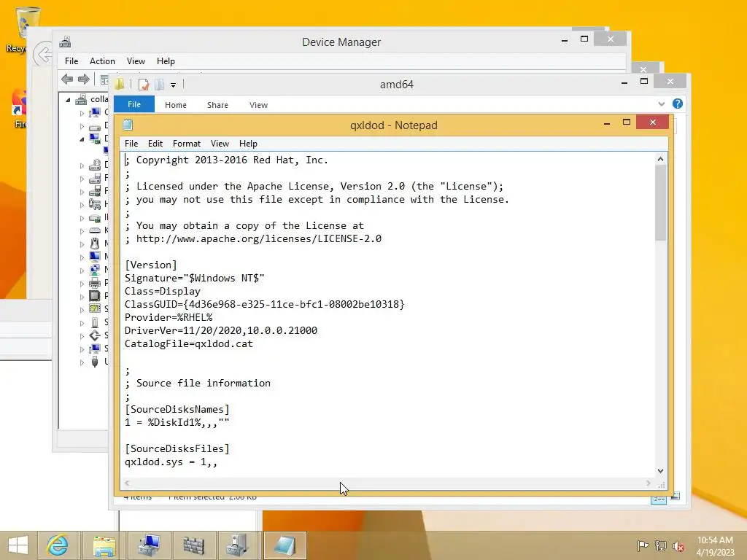Click the "[Version]" line in Notepad

pos(150,265)
